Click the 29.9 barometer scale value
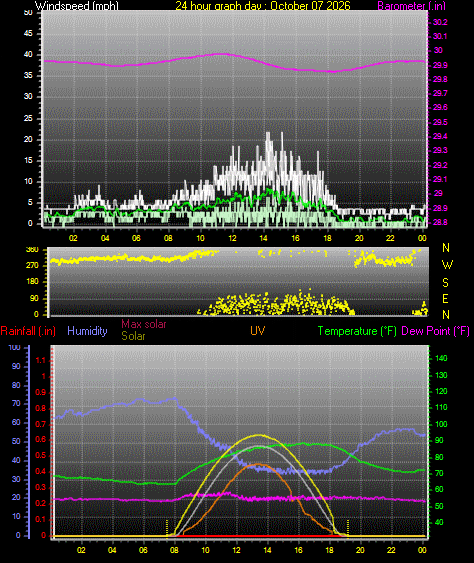The image size is (474, 563). pos(440,65)
